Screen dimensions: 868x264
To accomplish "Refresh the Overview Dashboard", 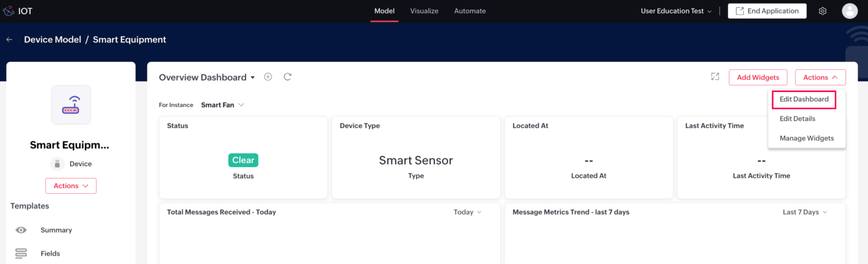I will pos(287,77).
